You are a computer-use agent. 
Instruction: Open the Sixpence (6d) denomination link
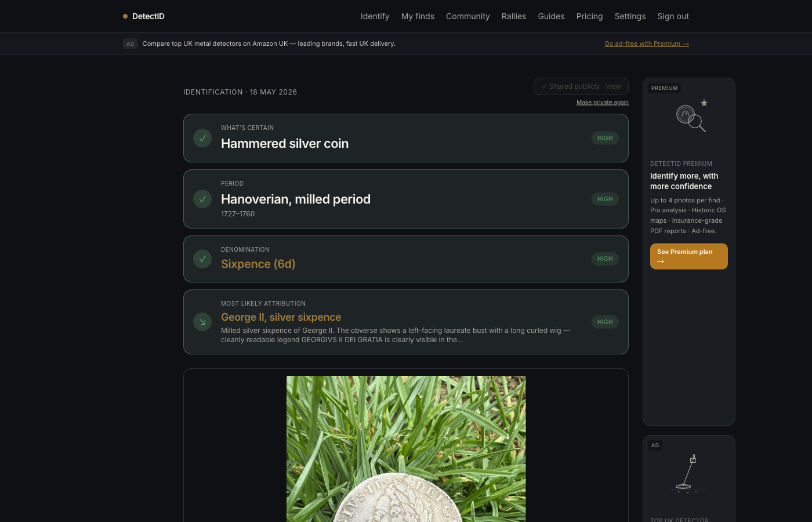tap(258, 264)
